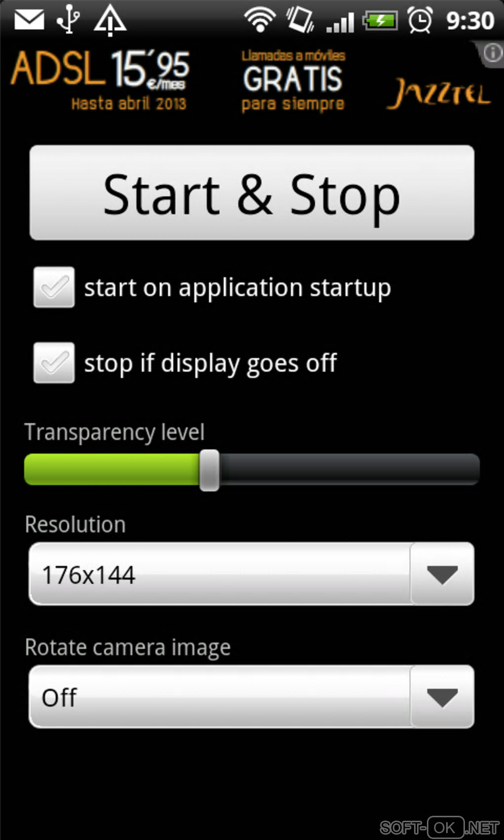Open the ad info icon
This screenshot has height=840, width=504.
493,53
